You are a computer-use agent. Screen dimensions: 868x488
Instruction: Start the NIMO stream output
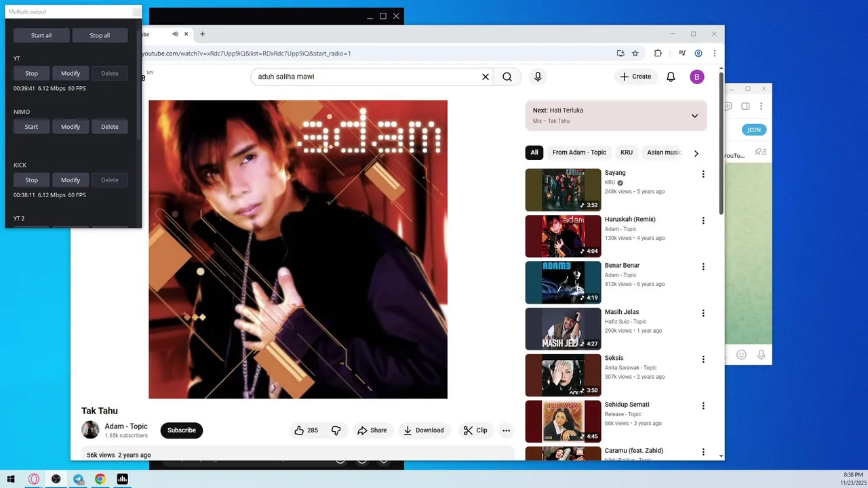(x=31, y=127)
